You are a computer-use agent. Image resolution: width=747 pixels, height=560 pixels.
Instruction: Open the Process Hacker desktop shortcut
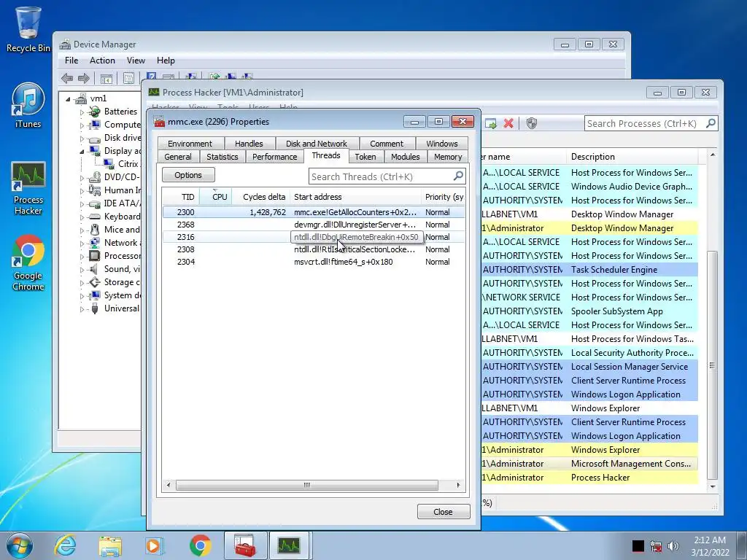[x=28, y=189]
